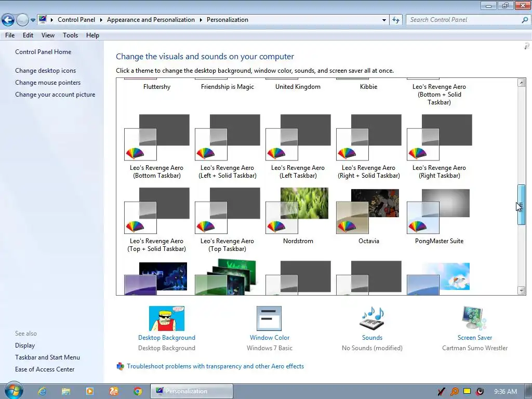Launch Google Chrome from taskbar
Image resolution: width=532 pixels, height=399 pixels.
pos(138,391)
